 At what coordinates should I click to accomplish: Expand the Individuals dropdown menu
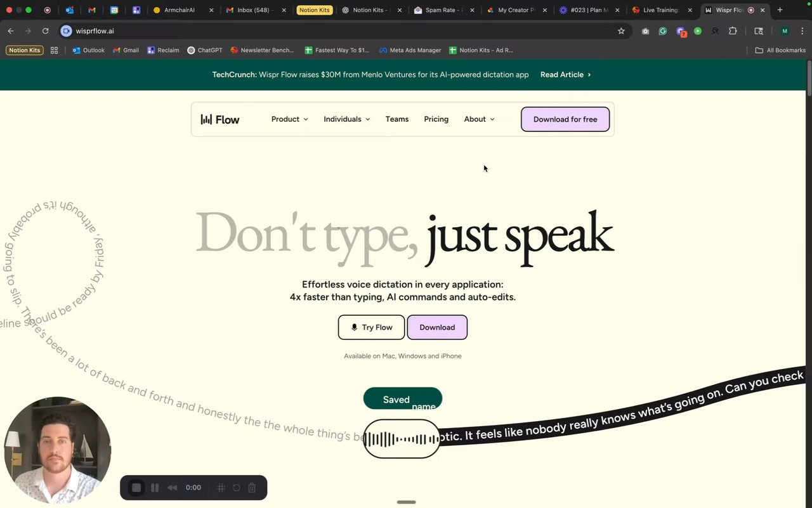346,119
